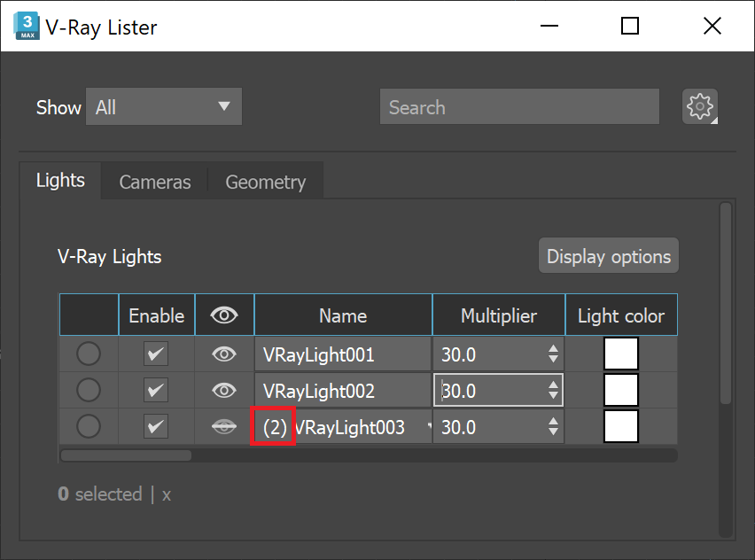Uncheck Enable checkbox for VRayLight001
This screenshot has width=755, height=560.
[x=156, y=354]
